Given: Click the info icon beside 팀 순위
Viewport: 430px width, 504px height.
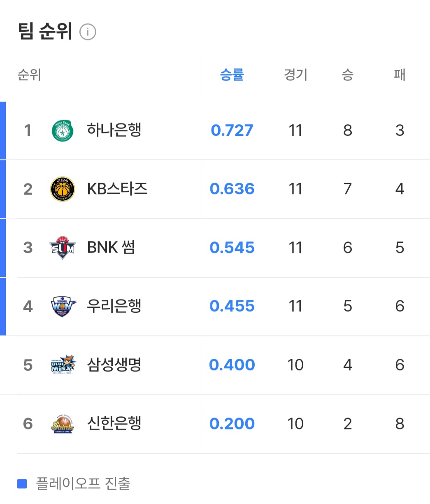Looking at the screenshot, I should (88, 32).
